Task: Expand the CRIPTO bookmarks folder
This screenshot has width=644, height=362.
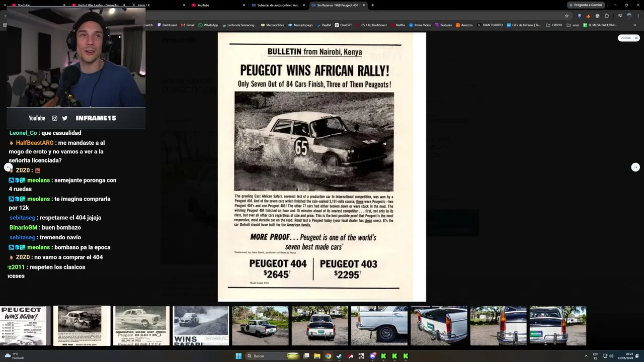Action: pos(554,25)
